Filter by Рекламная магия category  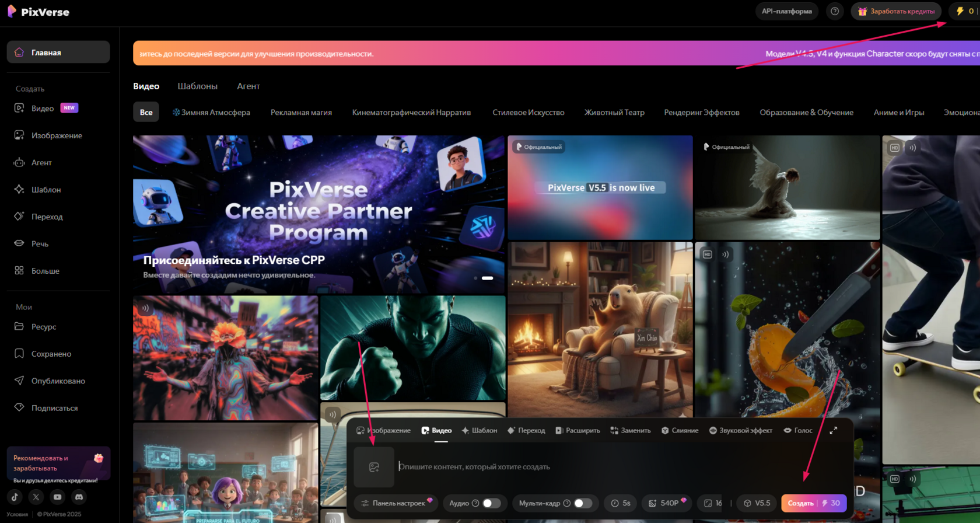click(x=301, y=112)
